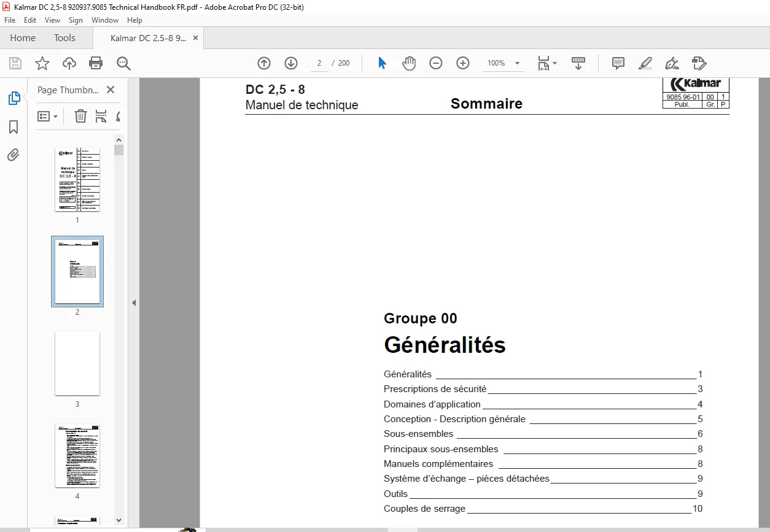Open the Bookmarks pane icon
The image size is (770, 532).
(x=14, y=127)
